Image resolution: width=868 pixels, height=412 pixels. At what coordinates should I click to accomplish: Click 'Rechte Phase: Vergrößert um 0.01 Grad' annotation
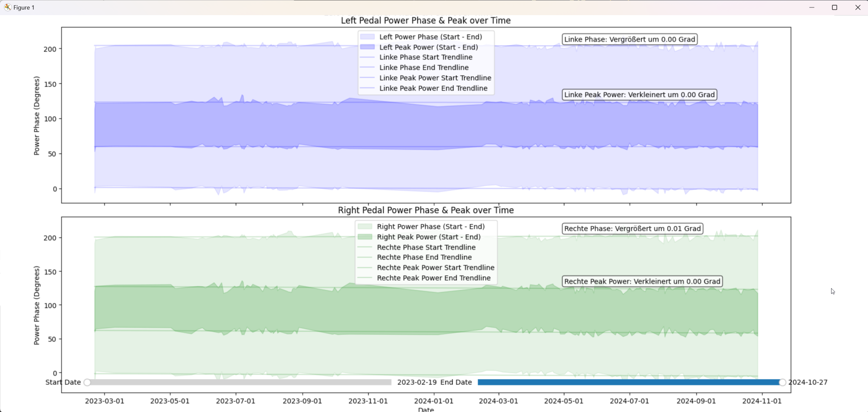click(x=632, y=229)
